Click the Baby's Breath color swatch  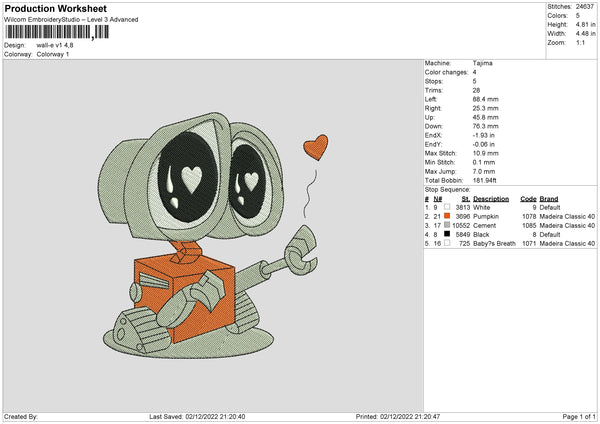[447, 243]
